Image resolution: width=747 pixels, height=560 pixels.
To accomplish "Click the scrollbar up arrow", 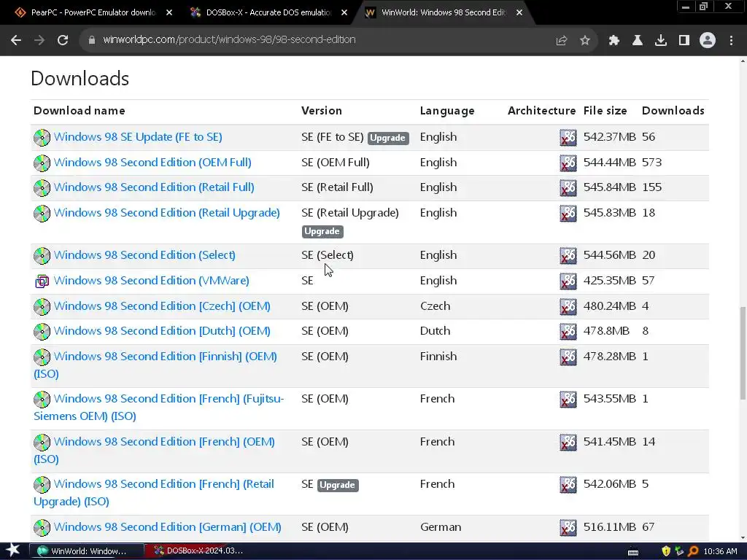I will tap(743, 61).
